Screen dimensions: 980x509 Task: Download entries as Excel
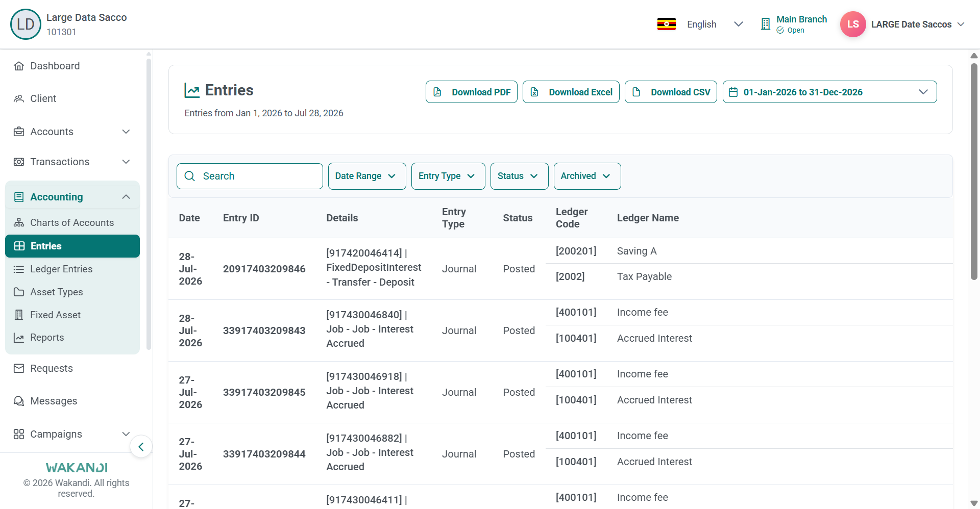pyautogui.click(x=571, y=92)
